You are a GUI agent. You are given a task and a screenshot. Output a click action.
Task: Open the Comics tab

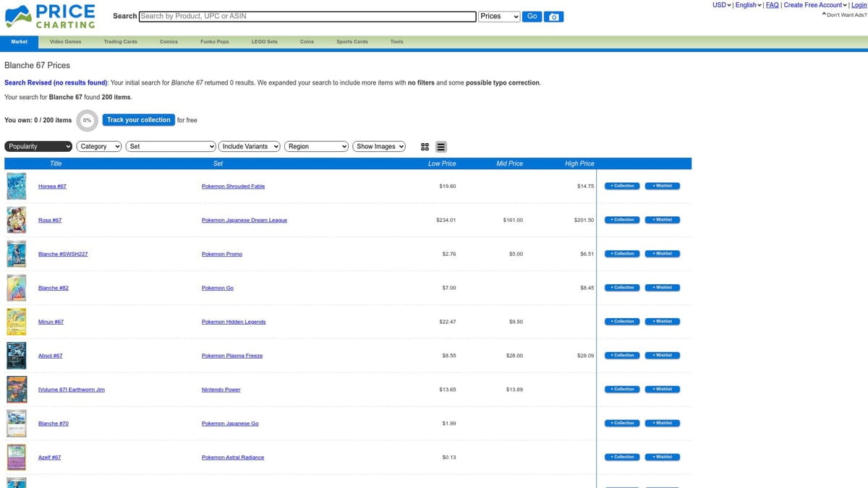169,42
